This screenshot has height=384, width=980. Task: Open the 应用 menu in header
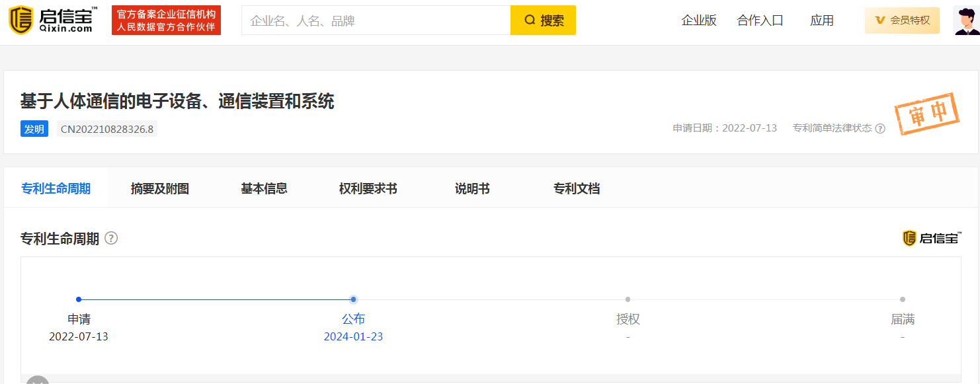(x=822, y=20)
